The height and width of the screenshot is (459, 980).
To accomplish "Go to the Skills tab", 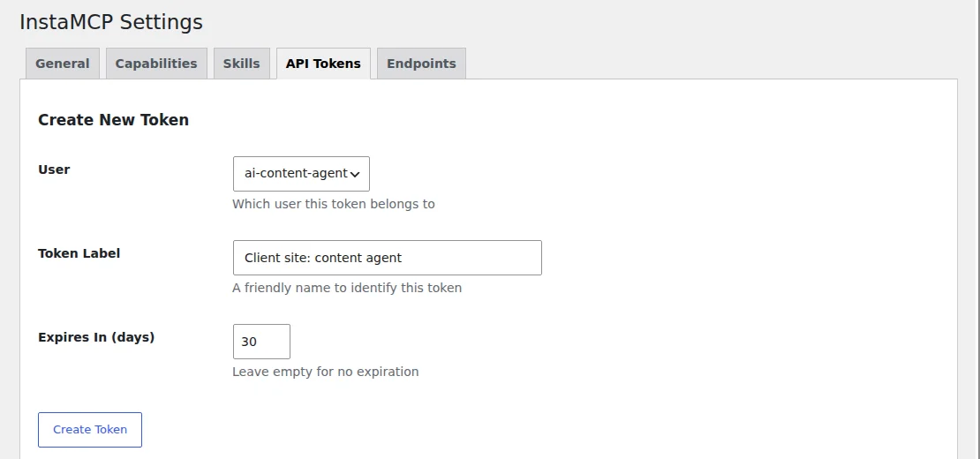I will pyautogui.click(x=241, y=64).
